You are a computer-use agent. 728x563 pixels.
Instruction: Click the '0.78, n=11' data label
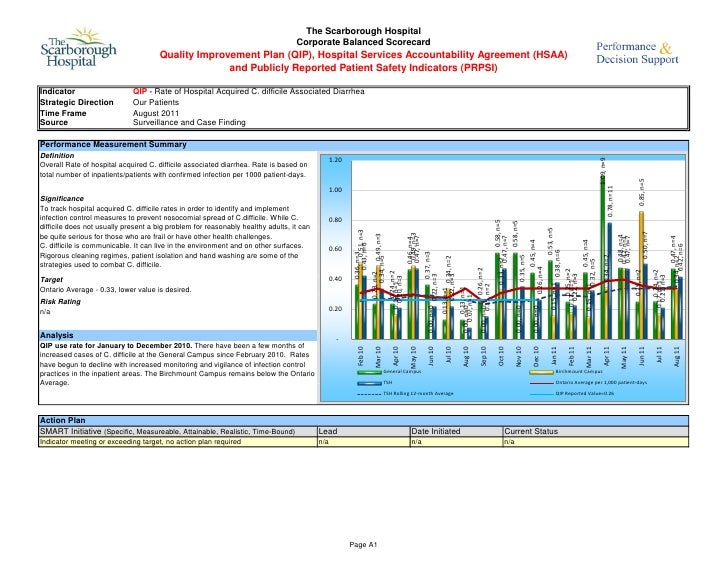point(611,201)
